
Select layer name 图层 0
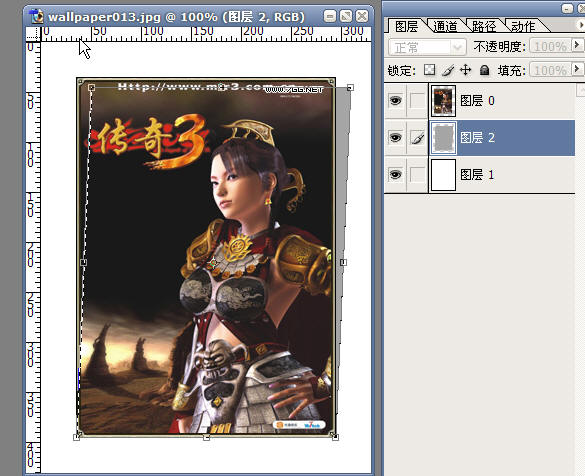(x=477, y=101)
